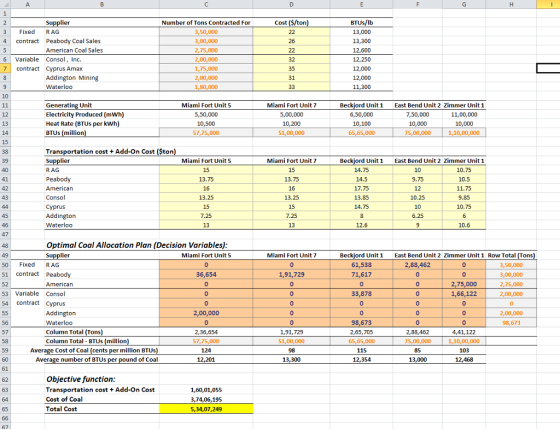Select row header 50
The width and height of the screenshot is (560, 430).
click(5, 265)
